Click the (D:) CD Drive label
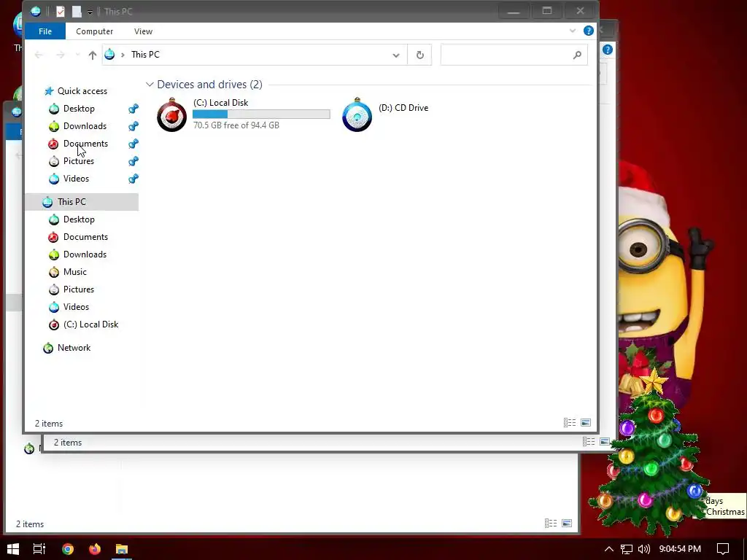Screen dimensions: 747x560 tap(403, 108)
